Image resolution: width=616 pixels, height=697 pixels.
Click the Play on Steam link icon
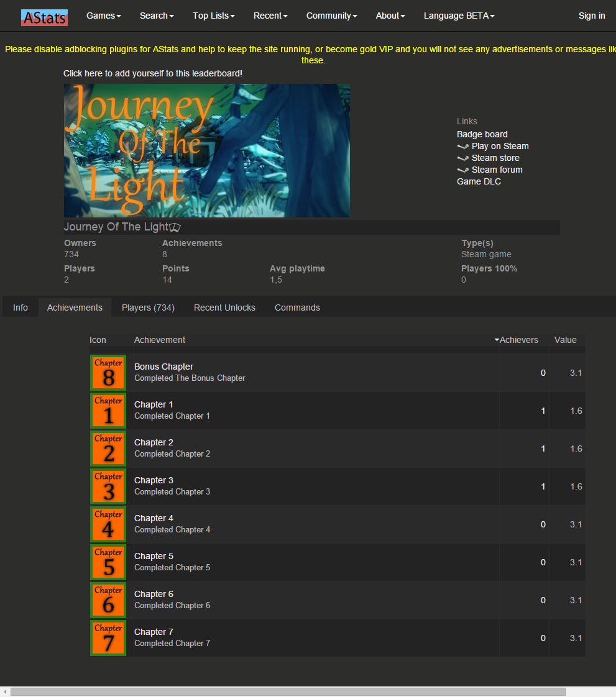pos(462,146)
